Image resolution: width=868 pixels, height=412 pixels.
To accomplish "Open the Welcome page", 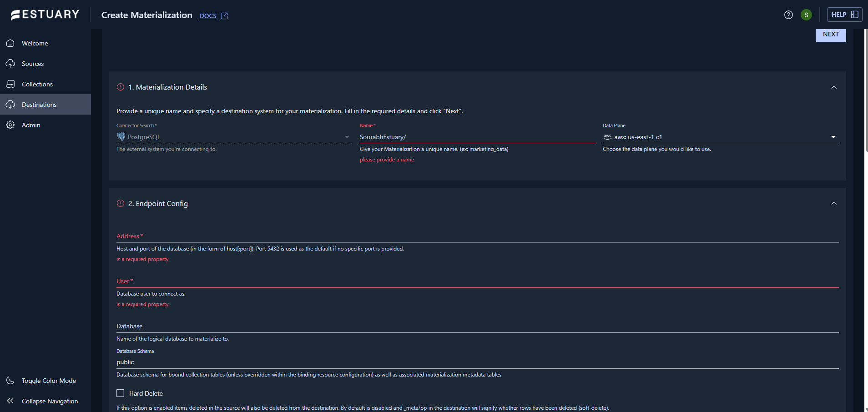I will 35,43.
